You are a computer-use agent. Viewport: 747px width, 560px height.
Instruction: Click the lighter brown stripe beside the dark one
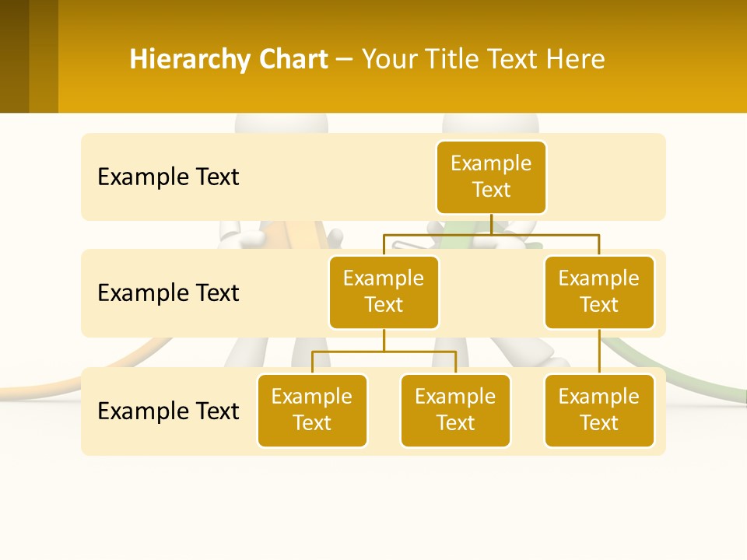pyautogui.click(x=44, y=56)
